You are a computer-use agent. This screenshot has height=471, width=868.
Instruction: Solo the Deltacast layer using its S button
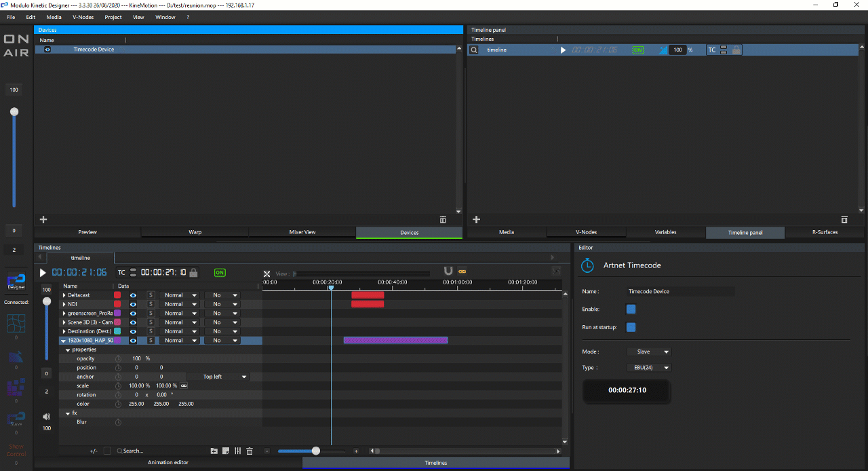click(x=150, y=295)
